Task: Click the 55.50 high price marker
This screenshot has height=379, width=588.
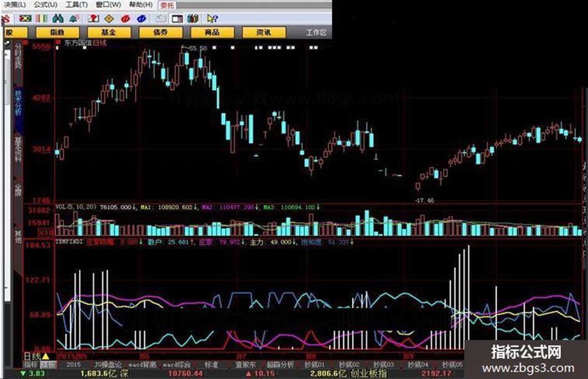Action: coord(198,49)
